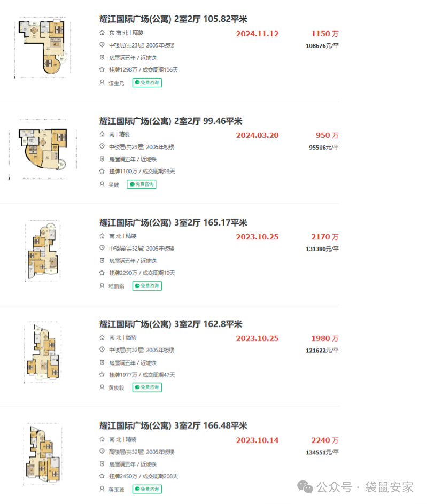427x504 pixels.
Task: Open the 2室2厅 105.82平米 listing title
Action: 173,19
